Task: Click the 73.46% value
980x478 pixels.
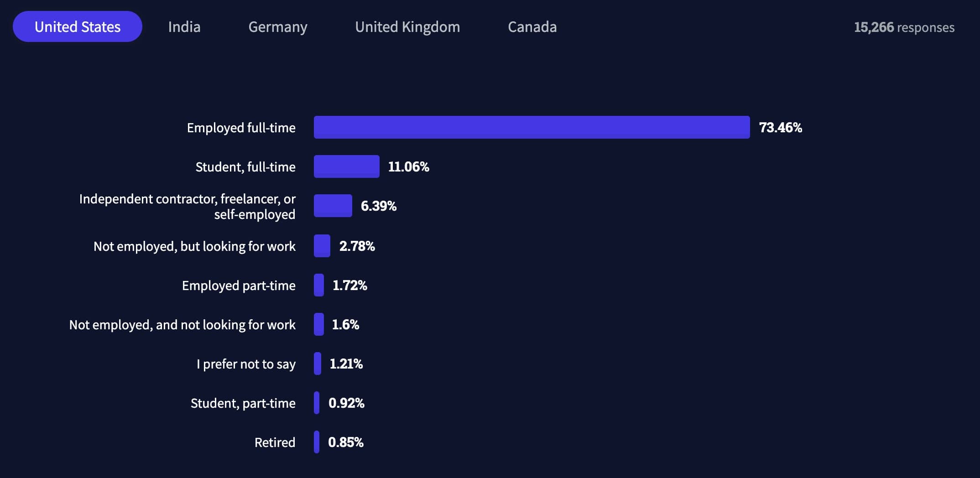Action: pos(780,127)
